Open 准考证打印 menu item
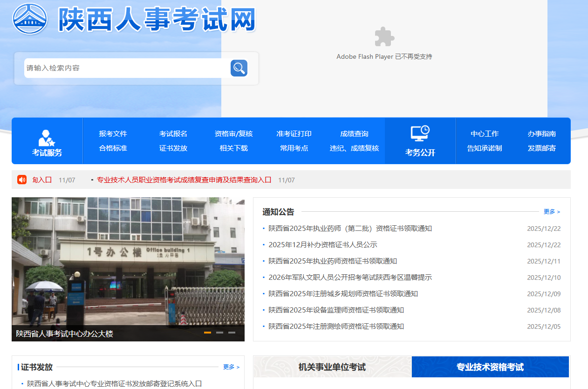The height and width of the screenshot is (389, 588). pos(294,134)
